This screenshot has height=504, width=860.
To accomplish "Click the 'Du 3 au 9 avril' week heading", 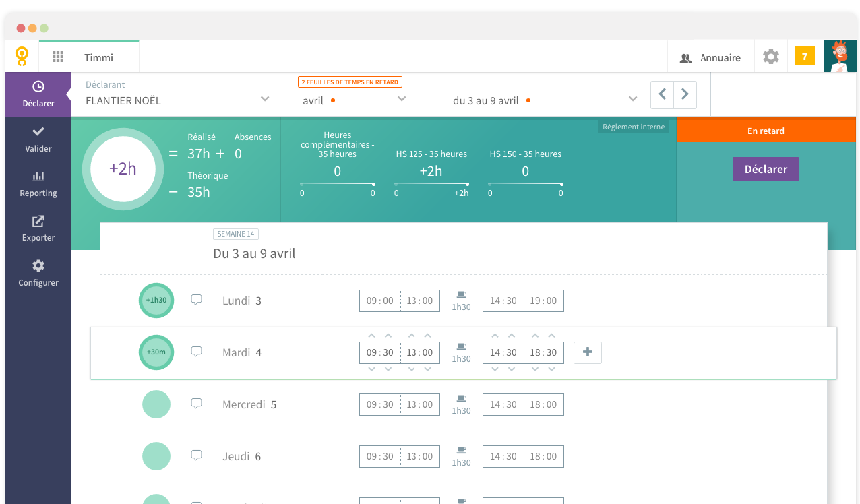I will pos(254,254).
